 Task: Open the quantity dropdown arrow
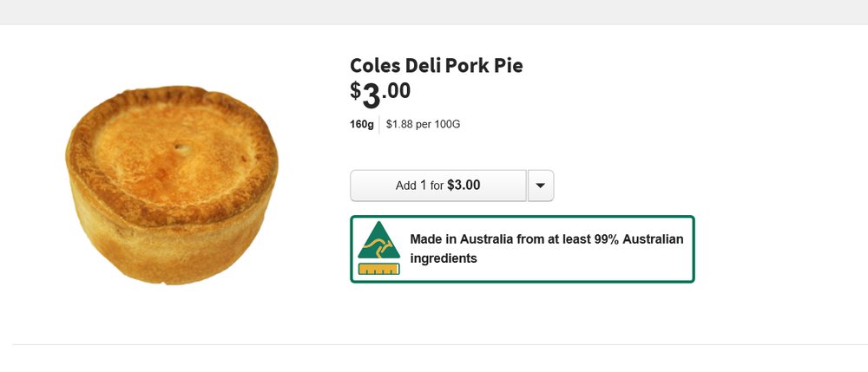click(x=540, y=186)
